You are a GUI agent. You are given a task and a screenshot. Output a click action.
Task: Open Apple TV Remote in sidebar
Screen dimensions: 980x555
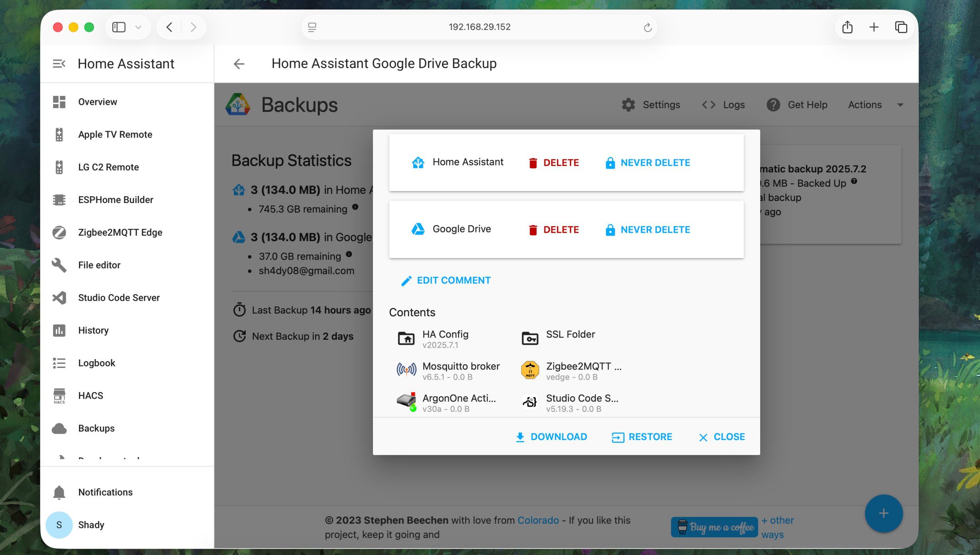[x=127, y=134]
